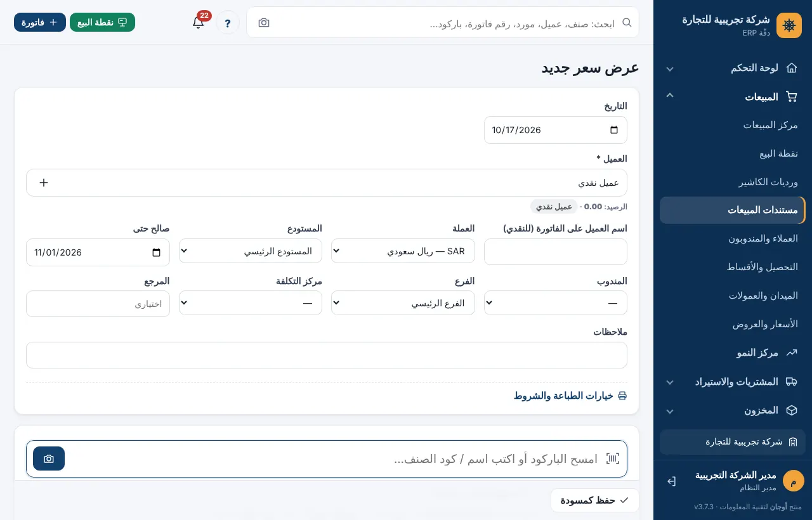Open مركز النمو sidebar item
This screenshot has height=520, width=812.
coord(733,353)
